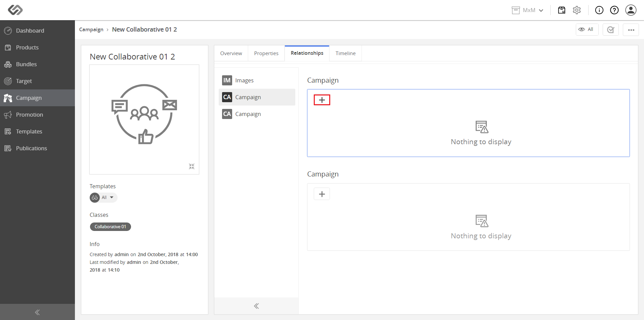Switch to the Properties tab
Viewport: 644px width, 320px height.
click(266, 53)
